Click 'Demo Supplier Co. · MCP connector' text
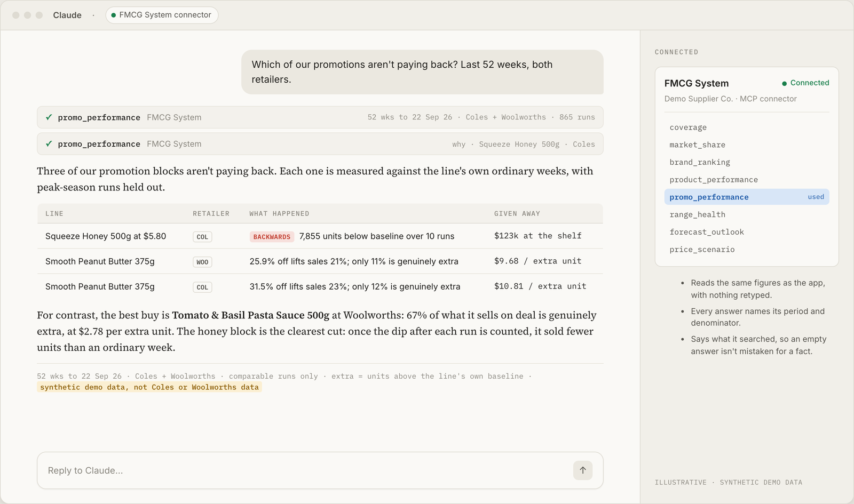 pos(730,99)
